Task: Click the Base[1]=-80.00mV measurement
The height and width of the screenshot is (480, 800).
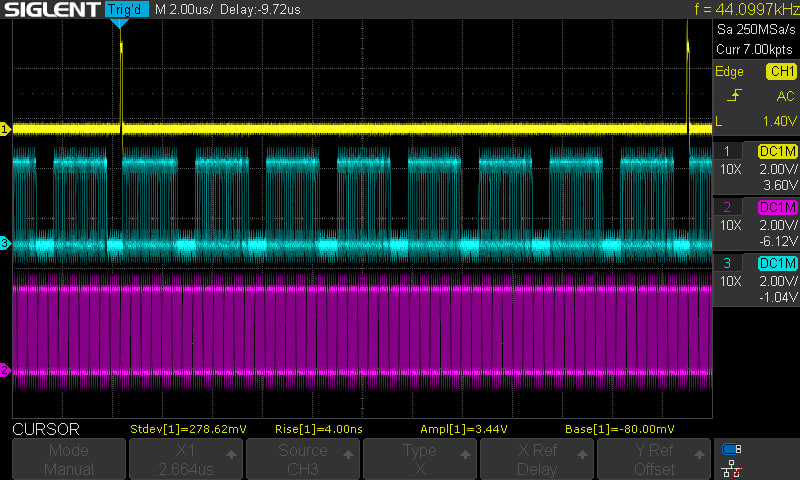Action: tap(620, 429)
